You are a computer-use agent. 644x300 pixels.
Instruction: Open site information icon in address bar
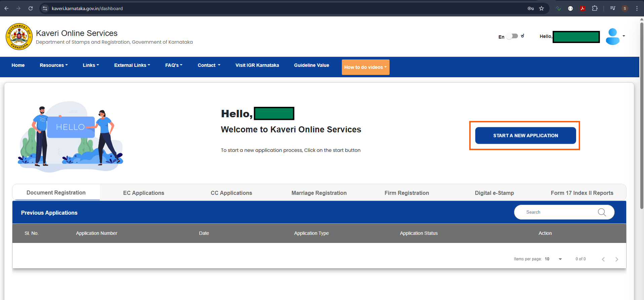(45, 8)
